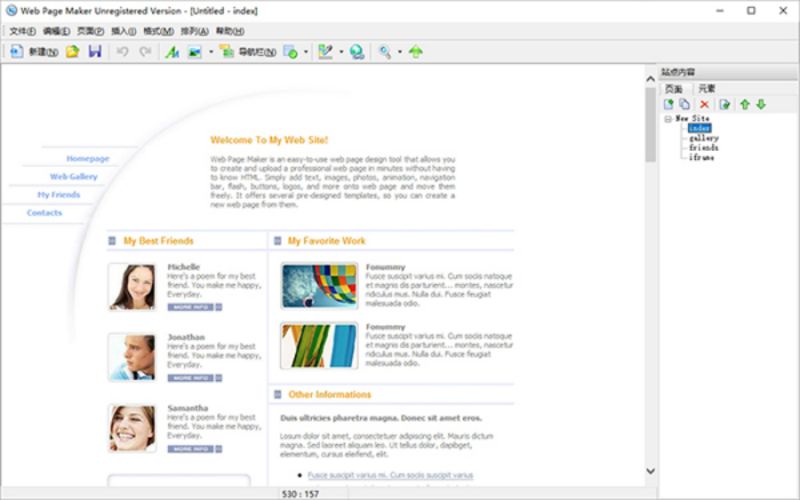
Task: Click the preview in browser globe icon
Action: click(x=357, y=51)
